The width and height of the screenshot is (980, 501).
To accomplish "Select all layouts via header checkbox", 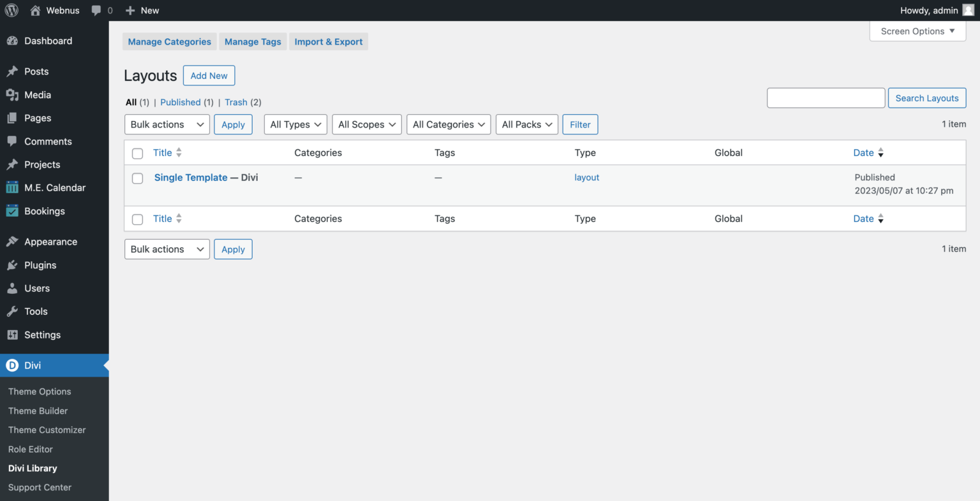I will [137, 153].
